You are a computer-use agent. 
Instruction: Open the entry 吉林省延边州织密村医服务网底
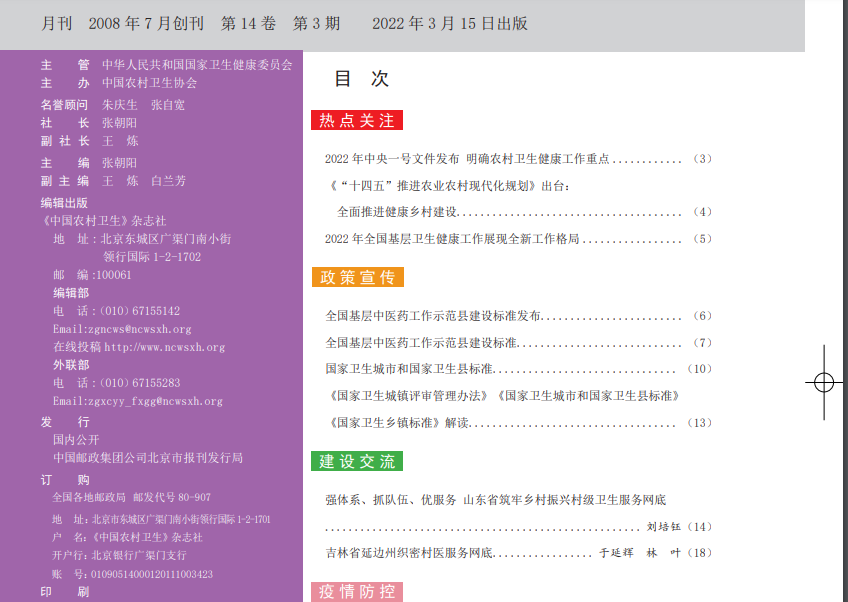pos(518,553)
